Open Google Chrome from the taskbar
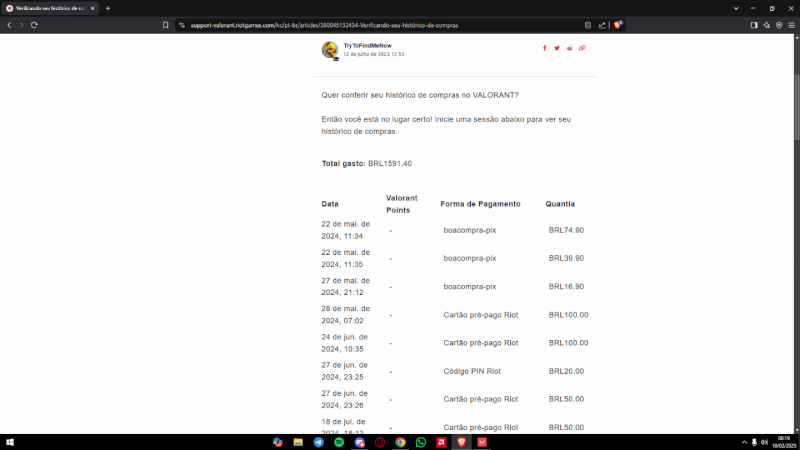The height and width of the screenshot is (450, 800). pos(401,442)
